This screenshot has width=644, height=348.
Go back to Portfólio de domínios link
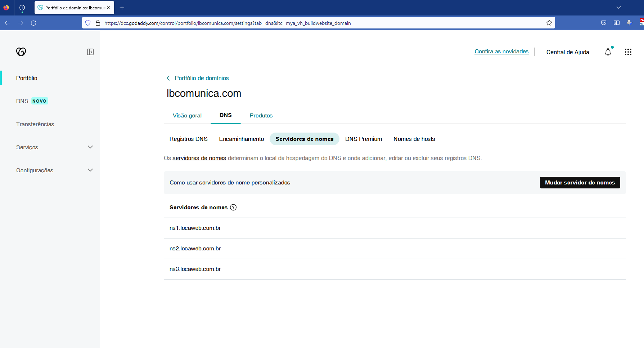pyautogui.click(x=202, y=78)
